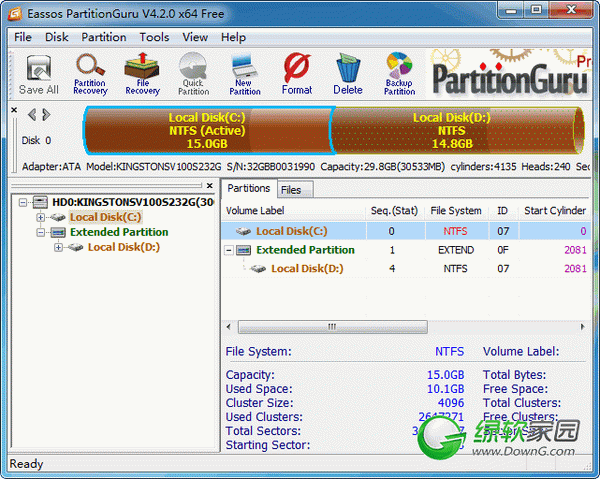Viewport: 600px width, 479px height.
Task: Click the right scroll arrow of table
Action: (583, 327)
